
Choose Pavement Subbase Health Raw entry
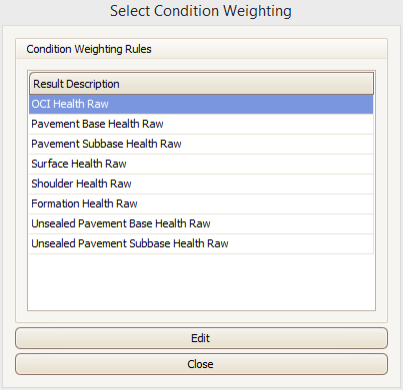[x=201, y=144]
